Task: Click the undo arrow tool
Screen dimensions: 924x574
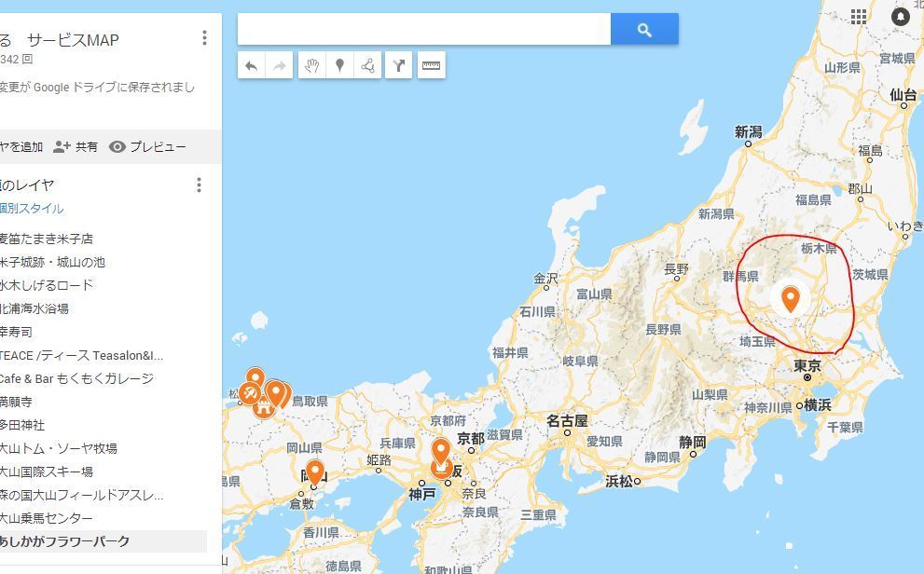Action: (252, 65)
